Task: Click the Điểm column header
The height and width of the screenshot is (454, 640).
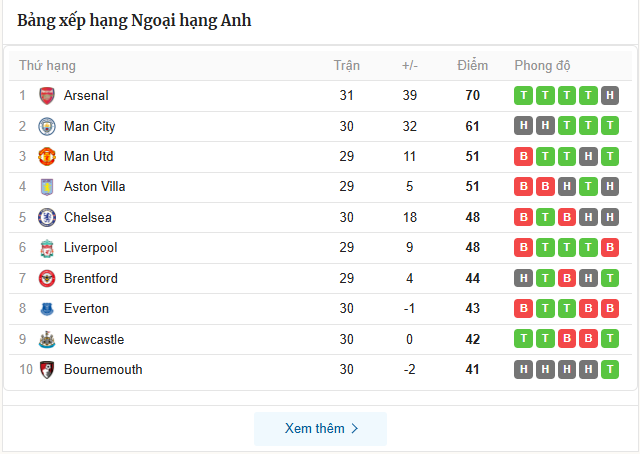Action: [x=473, y=66]
